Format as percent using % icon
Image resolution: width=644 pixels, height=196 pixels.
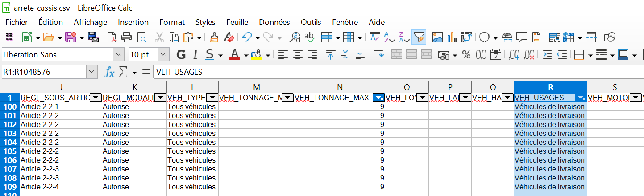pyautogui.click(x=466, y=55)
